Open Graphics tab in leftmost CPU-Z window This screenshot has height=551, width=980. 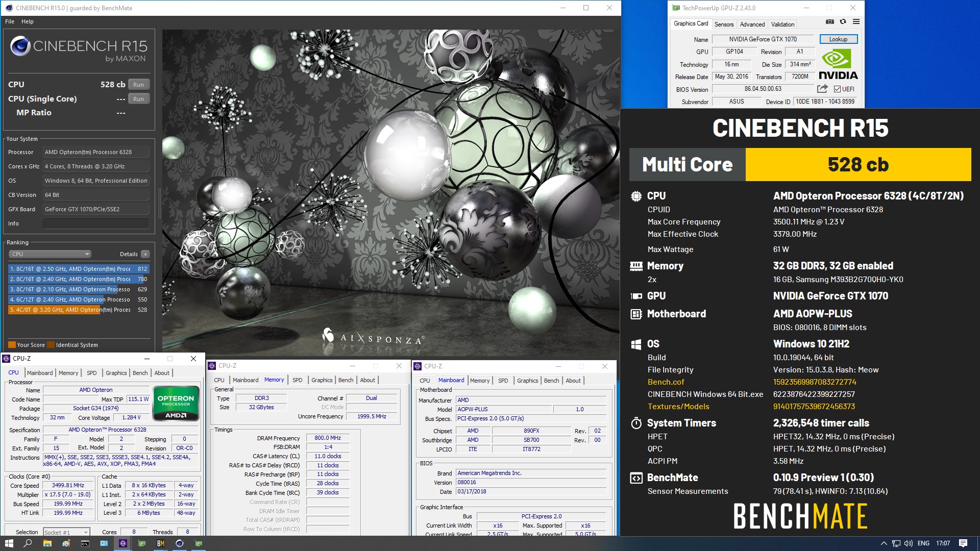click(116, 373)
